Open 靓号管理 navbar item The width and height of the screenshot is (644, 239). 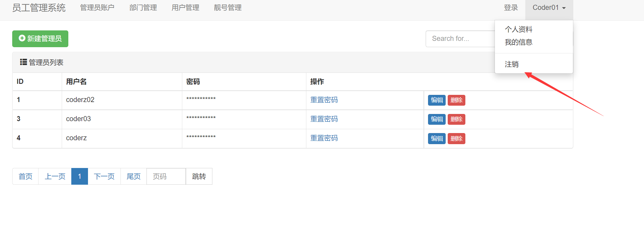228,8
